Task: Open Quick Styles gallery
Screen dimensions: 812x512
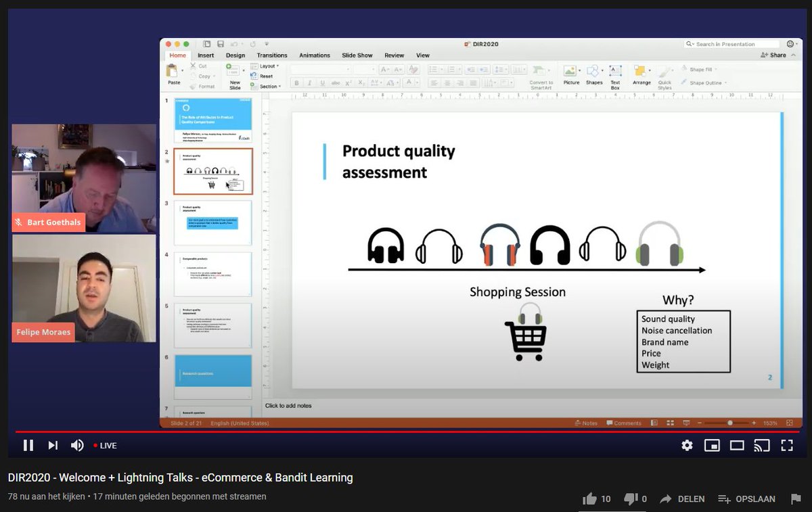Action: click(664, 76)
